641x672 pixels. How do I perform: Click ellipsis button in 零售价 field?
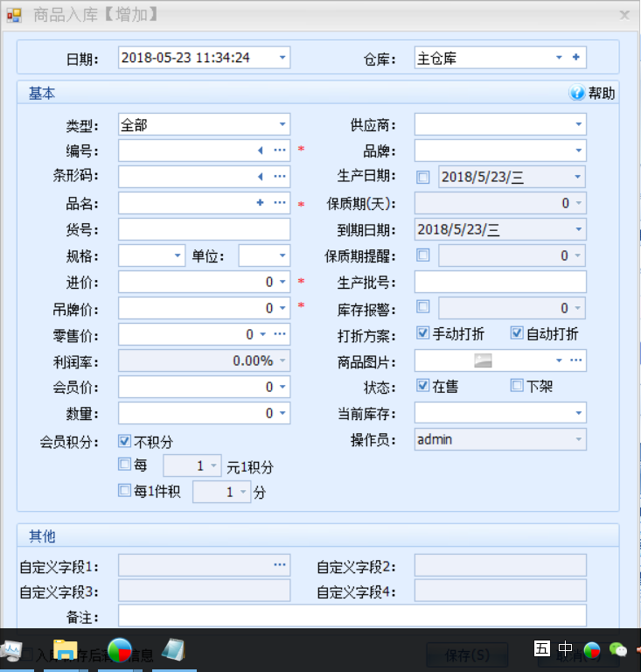pos(280,334)
